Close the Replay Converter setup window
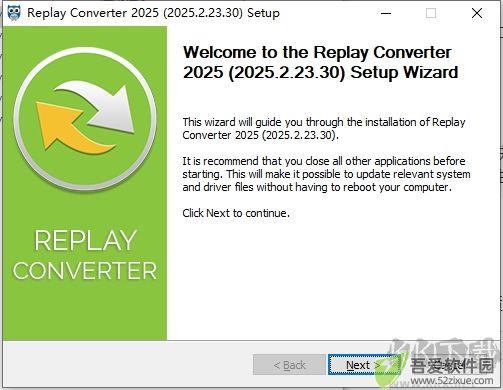The image size is (503, 390). pos(477,14)
